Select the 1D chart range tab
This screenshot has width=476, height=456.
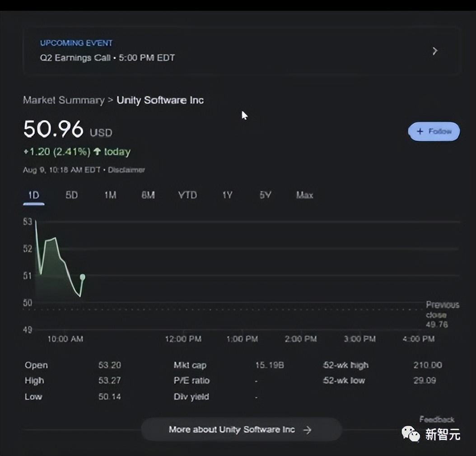click(34, 195)
